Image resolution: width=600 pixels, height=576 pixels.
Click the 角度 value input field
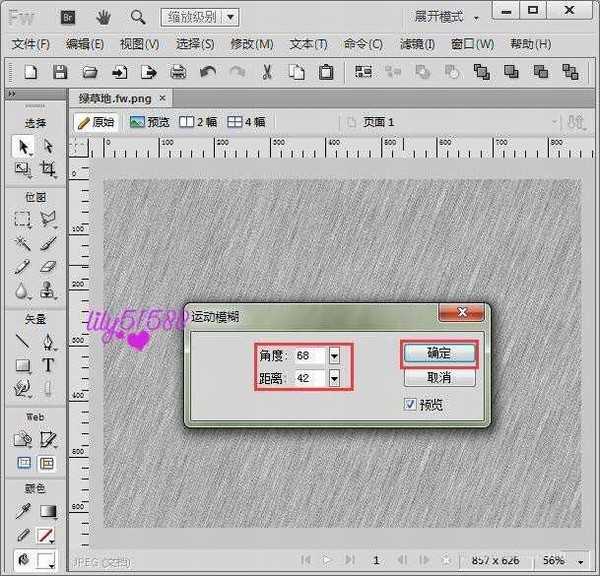[x=308, y=355]
